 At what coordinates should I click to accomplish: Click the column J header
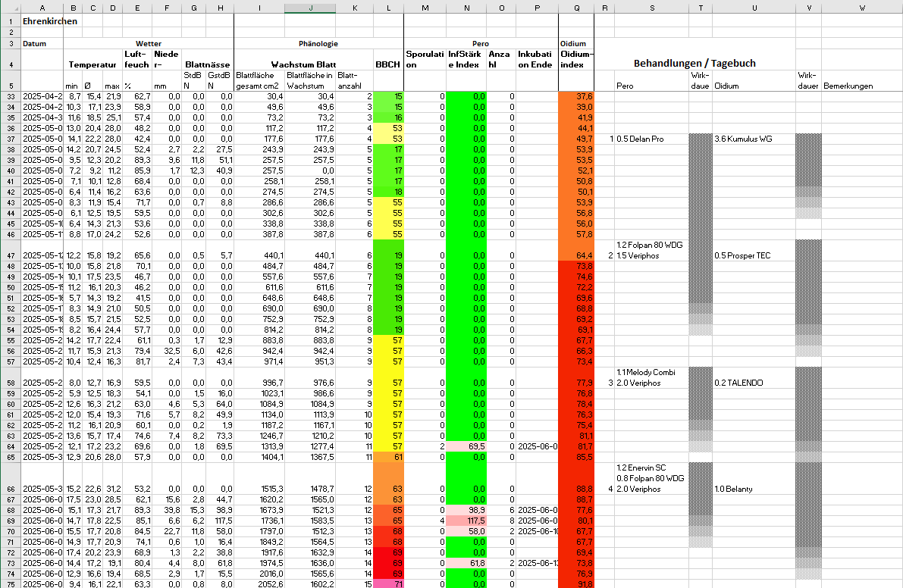tap(310, 8)
